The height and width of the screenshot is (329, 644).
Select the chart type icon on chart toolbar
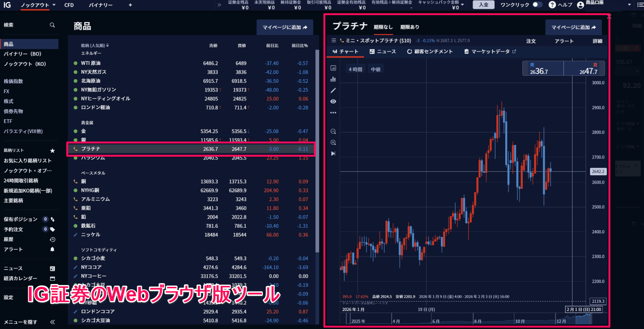pyautogui.click(x=333, y=67)
